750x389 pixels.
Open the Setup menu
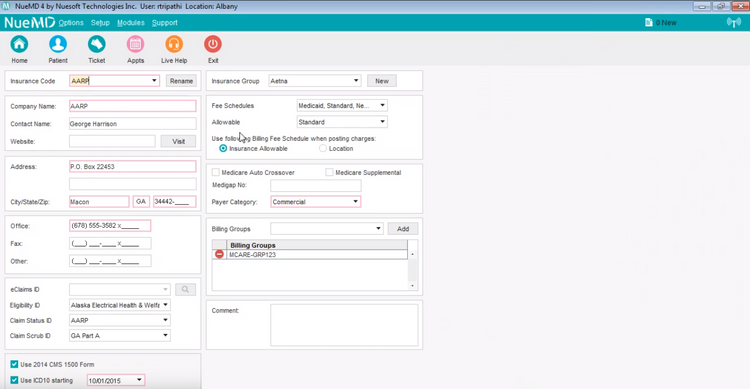click(x=100, y=22)
